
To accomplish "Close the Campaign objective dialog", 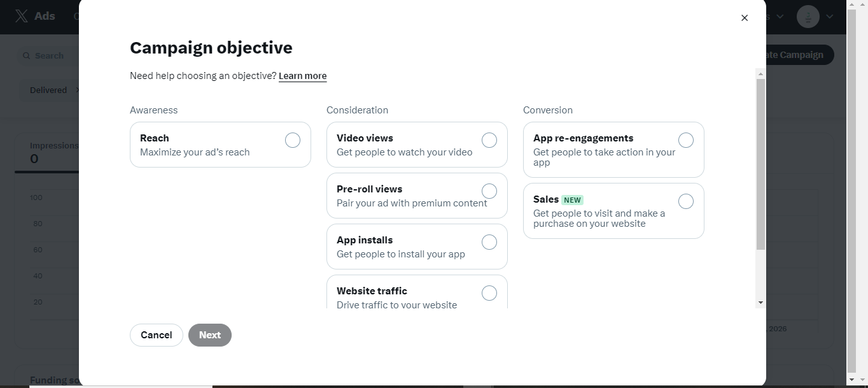I will click(x=745, y=18).
